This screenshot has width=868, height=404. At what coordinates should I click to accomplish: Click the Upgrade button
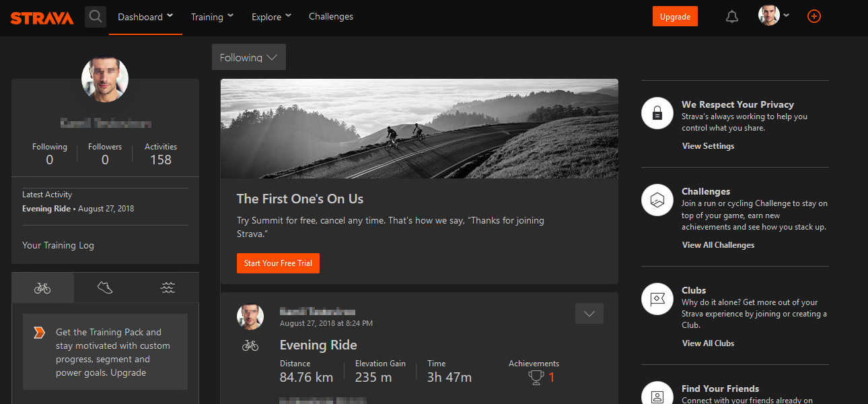pos(675,15)
